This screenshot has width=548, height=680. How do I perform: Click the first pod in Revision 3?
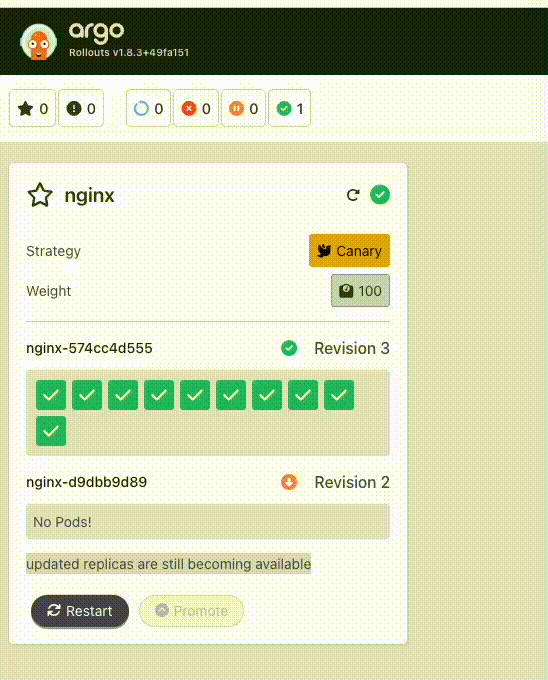51,395
